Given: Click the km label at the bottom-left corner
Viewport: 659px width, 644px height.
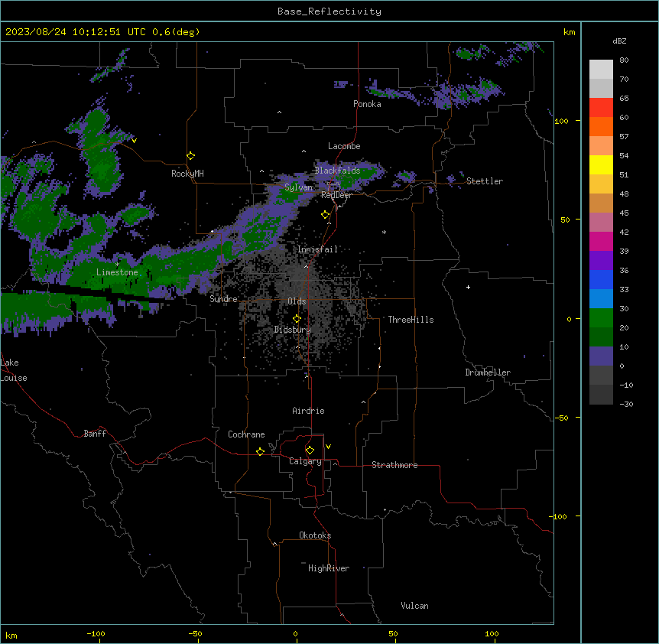Looking at the screenshot, I should (x=11, y=635).
